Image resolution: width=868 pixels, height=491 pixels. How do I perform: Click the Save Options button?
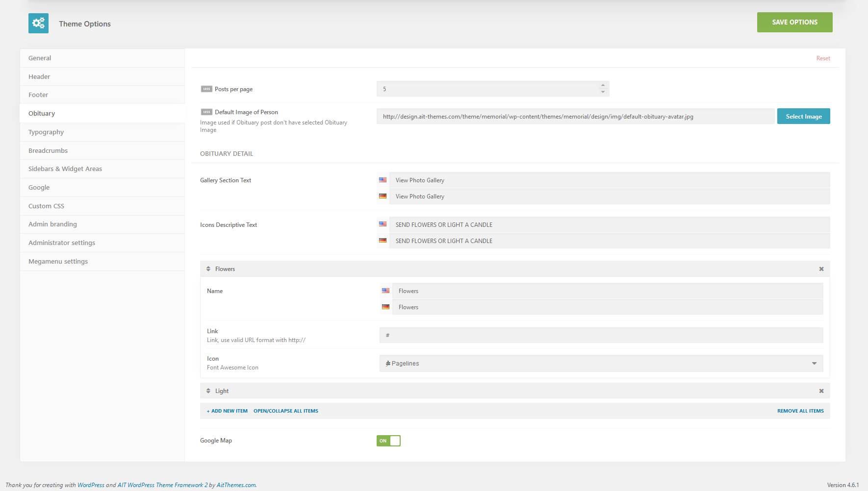click(794, 22)
